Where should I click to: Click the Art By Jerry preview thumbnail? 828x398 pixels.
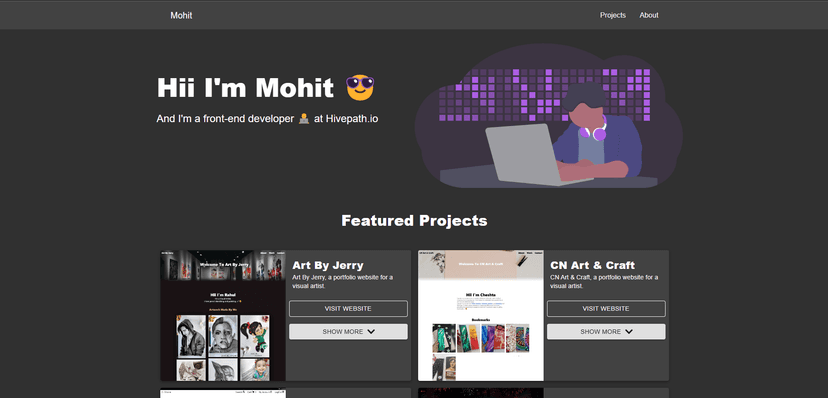(x=223, y=315)
